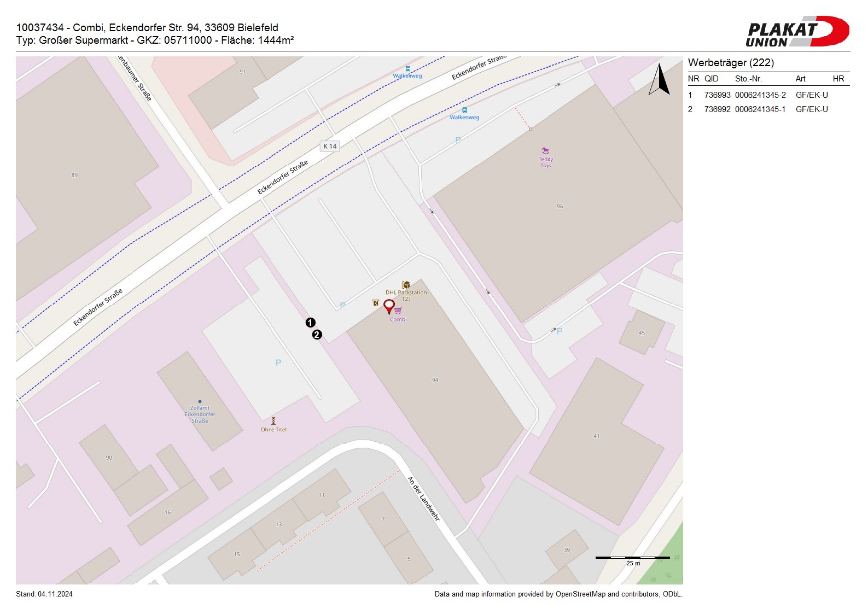This screenshot has width=868, height=614.
Task: Select billboard marker number 1
Action: pyautogui.click(x=310, y=323)
